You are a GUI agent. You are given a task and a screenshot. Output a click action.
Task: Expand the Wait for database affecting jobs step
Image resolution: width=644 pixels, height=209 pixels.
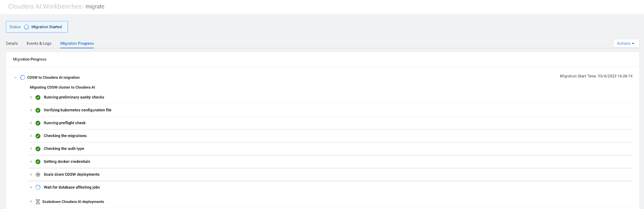[x=31, y=187]
